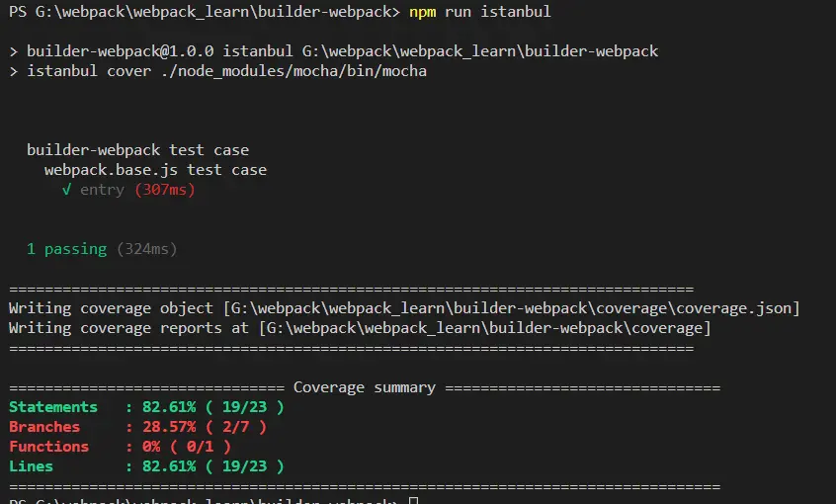
Task: Click the '0% ( 0/1 )' functions value
Action: tap(187, 447)
